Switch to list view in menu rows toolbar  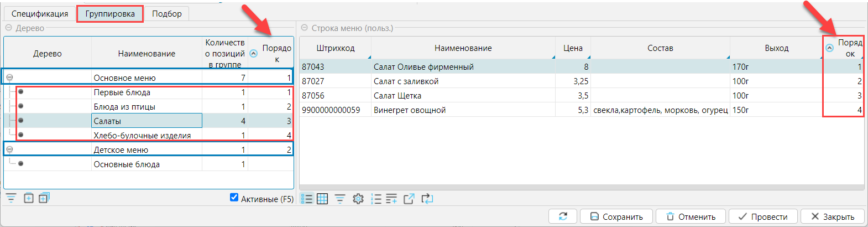(307, 199)
